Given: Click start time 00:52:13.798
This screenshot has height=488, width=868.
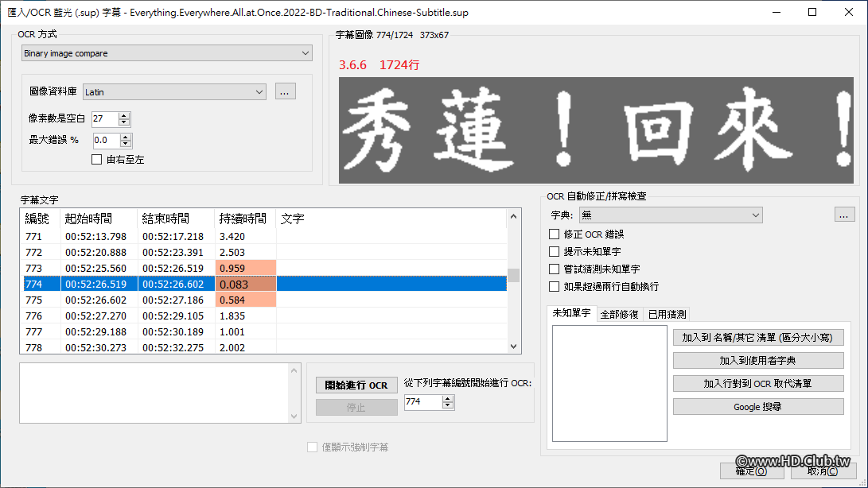Looking at the screenshot, I should [x=95, y=236].
